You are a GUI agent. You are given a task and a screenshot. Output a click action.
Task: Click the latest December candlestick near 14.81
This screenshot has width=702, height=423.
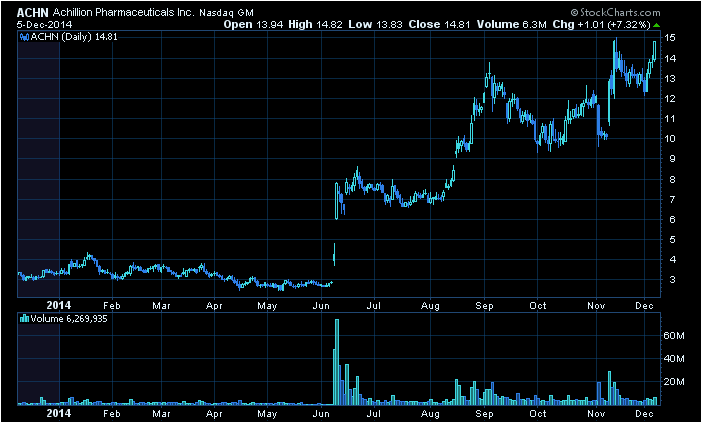pyautogui.click(x=655, y=50)
